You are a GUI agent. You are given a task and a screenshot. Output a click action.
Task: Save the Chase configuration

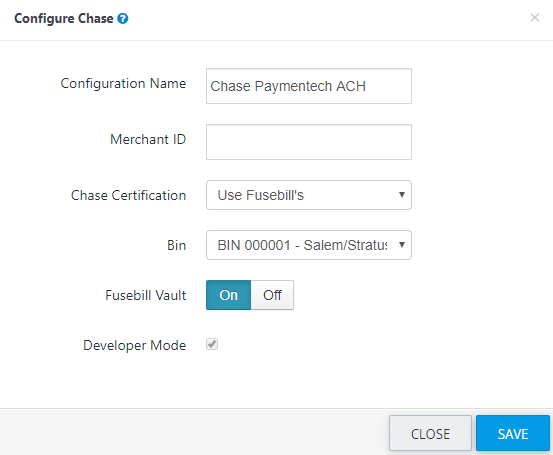click(513, 433)
